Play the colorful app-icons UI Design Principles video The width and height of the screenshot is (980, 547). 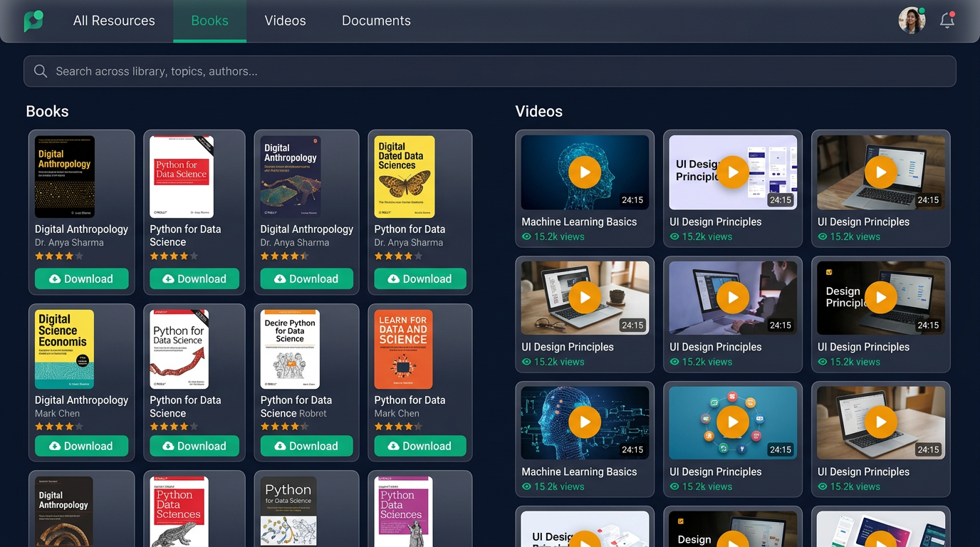[732, 422]
